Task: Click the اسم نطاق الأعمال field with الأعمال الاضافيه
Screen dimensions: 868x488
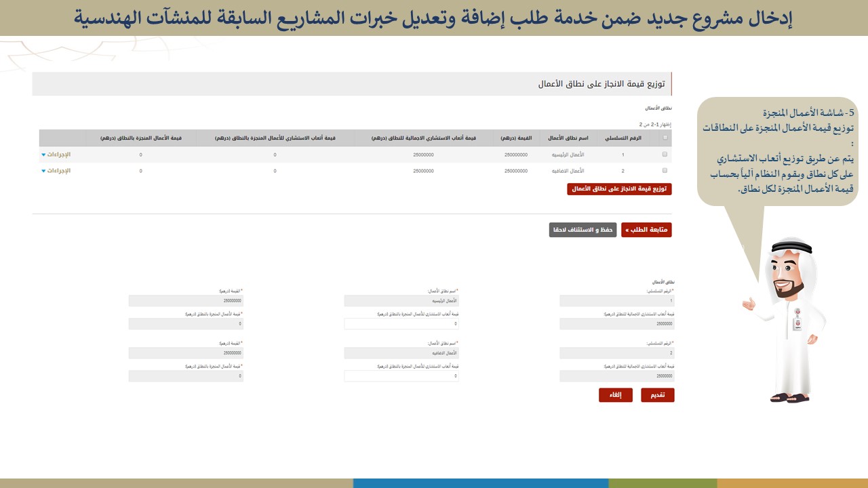Action: (401, 352)
